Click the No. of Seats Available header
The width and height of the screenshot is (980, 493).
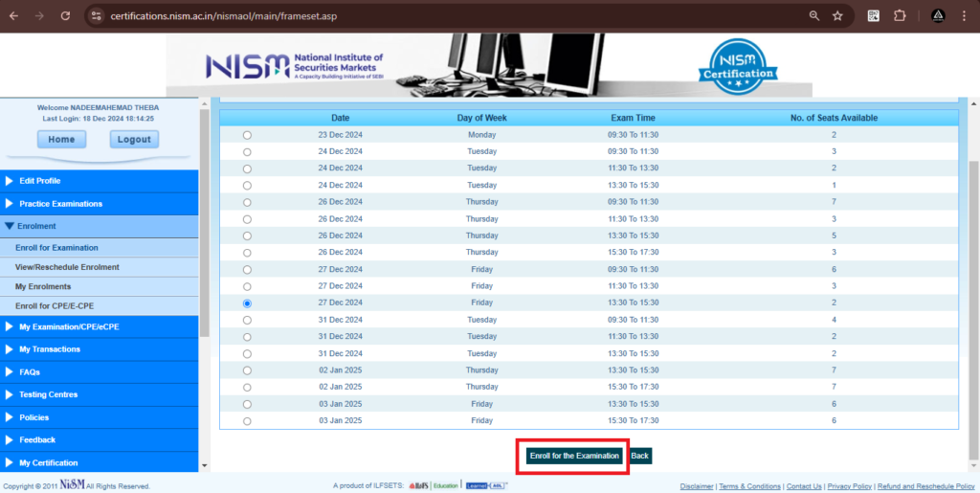[x=834, y=118]
